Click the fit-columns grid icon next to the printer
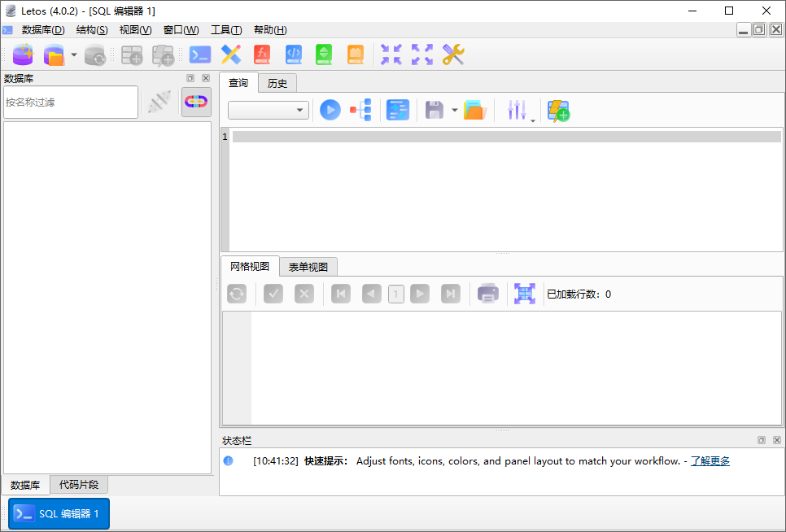Image resolution: width=786 pixels, height=532 pixels. pos(525,294)
